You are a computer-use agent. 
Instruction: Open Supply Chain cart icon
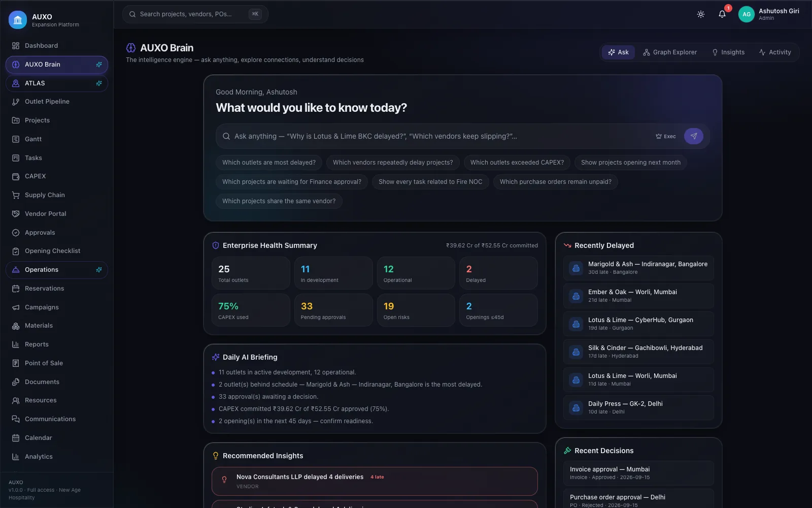coord(16,195)
